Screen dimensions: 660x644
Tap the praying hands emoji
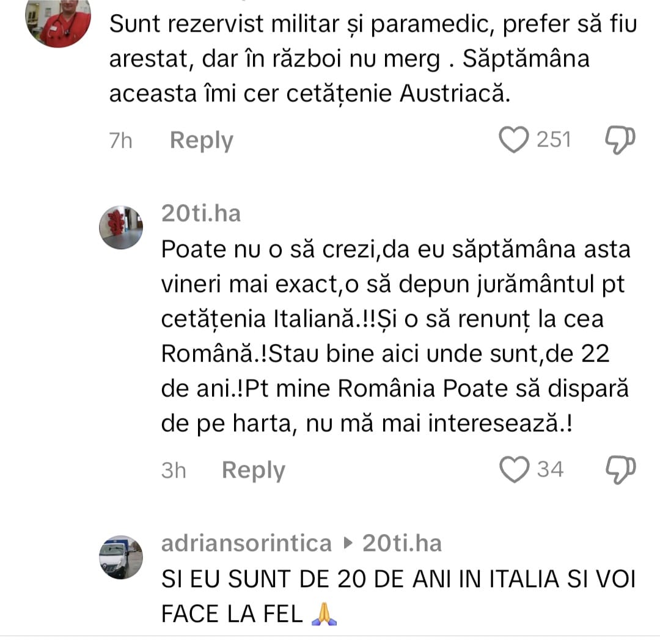(x=324, y=614)
